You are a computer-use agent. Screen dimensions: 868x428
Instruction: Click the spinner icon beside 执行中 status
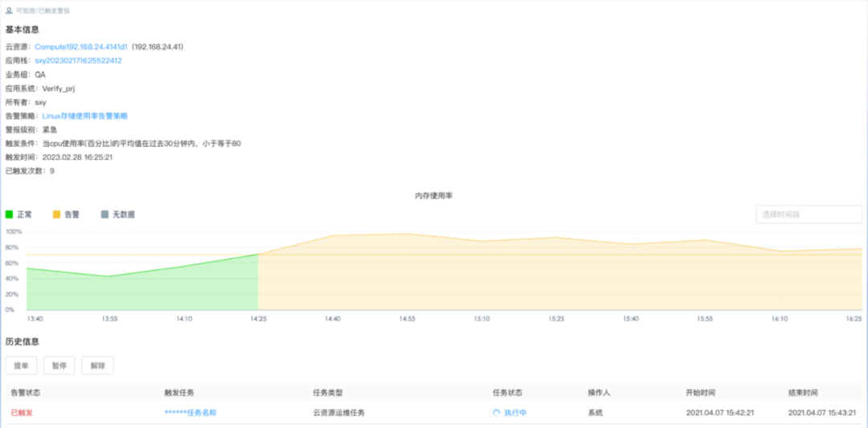(x=496, y=413)
